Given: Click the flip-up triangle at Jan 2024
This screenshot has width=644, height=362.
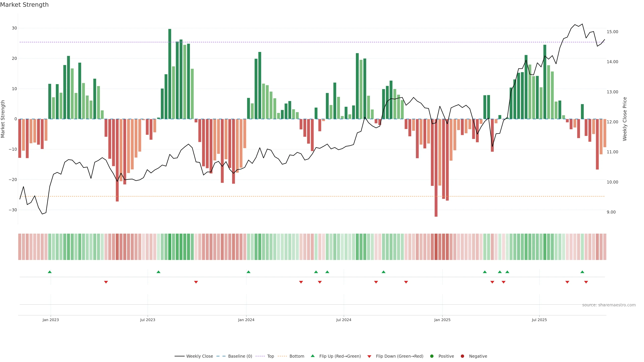Looking at the screenshot, I should click(248, 272).
